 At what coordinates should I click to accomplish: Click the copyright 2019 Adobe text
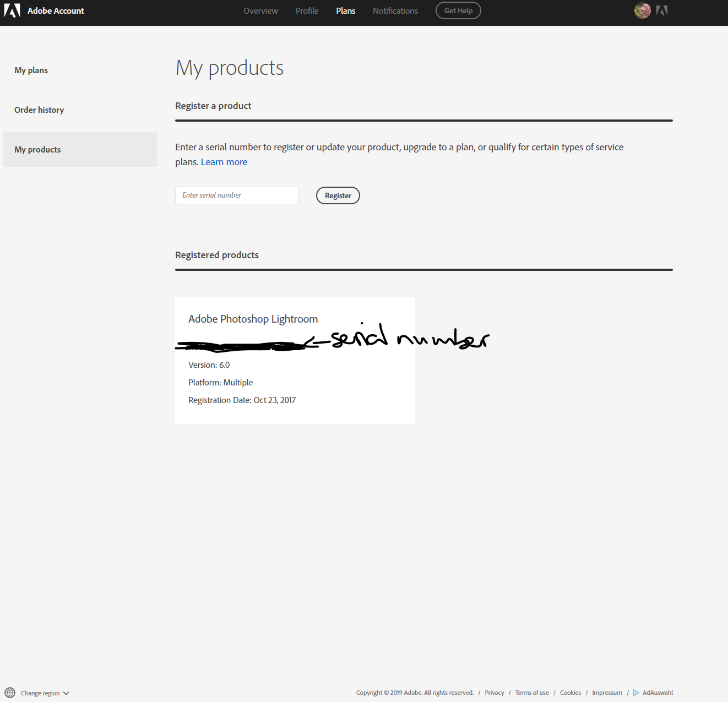[x=415, y=693]
